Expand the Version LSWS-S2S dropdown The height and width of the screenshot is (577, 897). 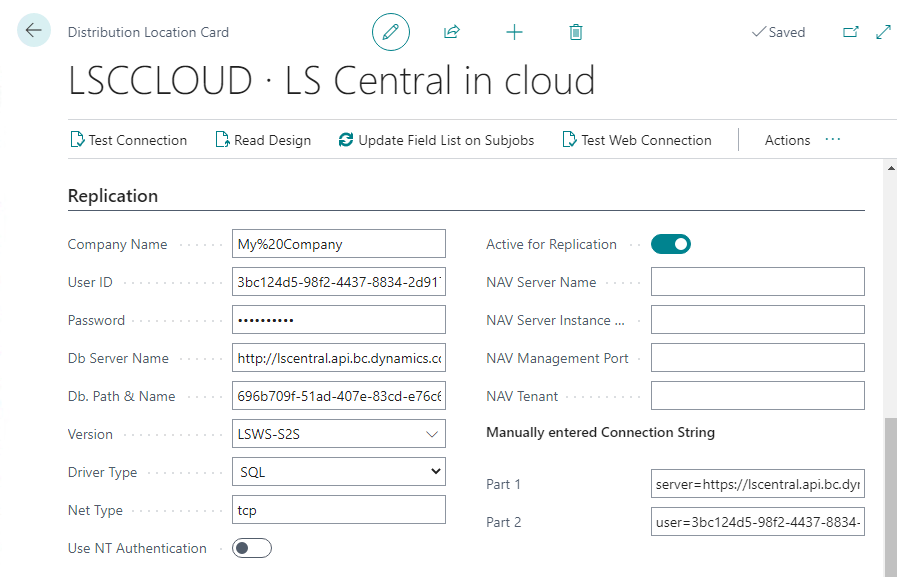[338, 434]
